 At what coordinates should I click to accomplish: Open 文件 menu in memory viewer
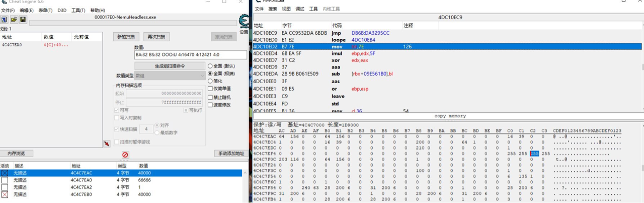point(259,9)
